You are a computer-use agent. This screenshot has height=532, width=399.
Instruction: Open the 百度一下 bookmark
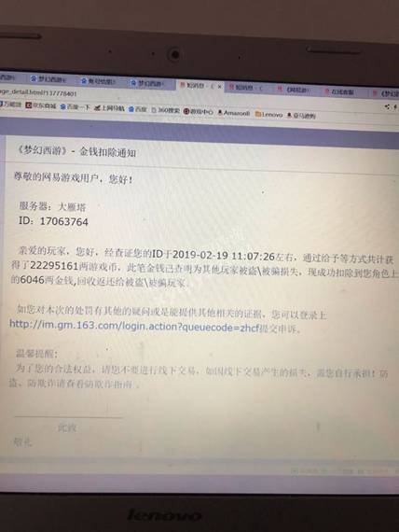pyautogui.click(x=75, y=107)
